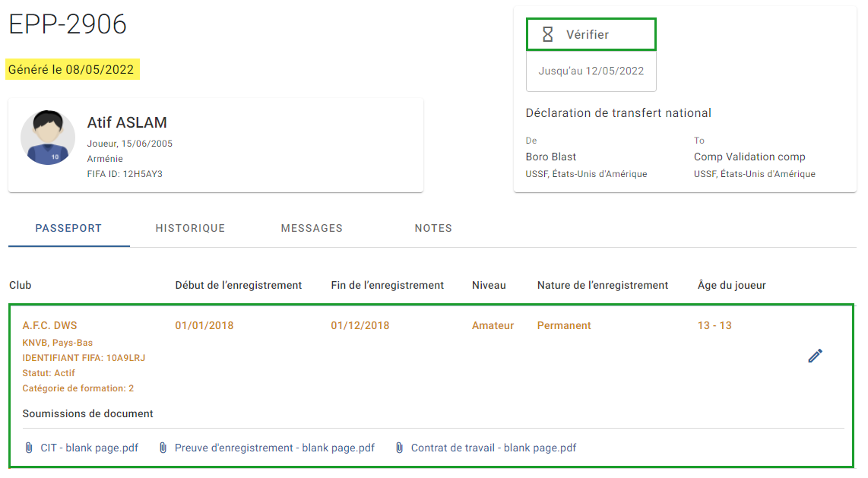Image resolution: width=868 pixels, height=478 pixels.
Task: Open CIT - blank page.pdf
Action: [89, 448]
